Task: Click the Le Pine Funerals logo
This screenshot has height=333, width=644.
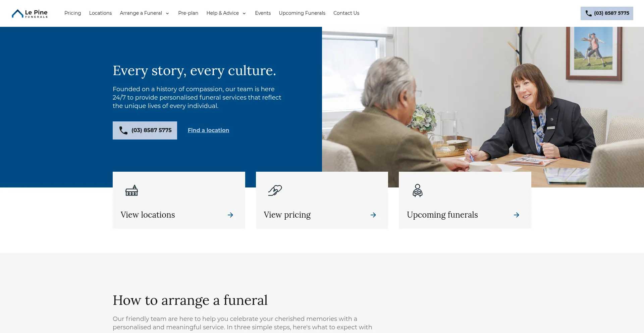Action: [x=30, y=13]
